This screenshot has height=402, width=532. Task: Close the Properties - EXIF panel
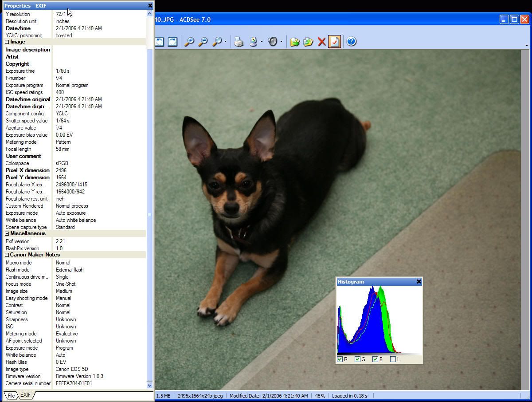150,6
